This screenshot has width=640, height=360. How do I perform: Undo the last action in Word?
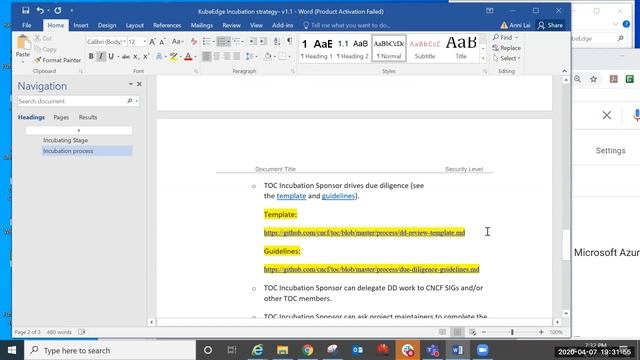tap(40, 11)
